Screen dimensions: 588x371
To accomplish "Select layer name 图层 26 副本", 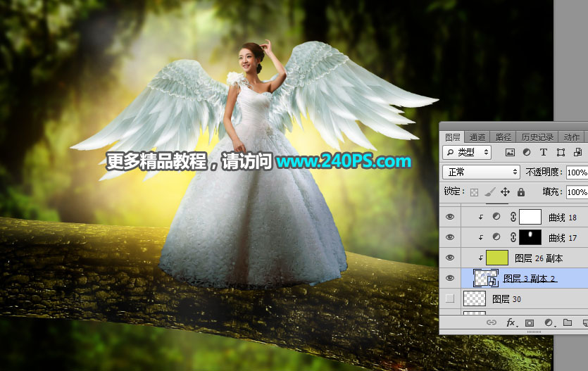I will click(539, 258).
